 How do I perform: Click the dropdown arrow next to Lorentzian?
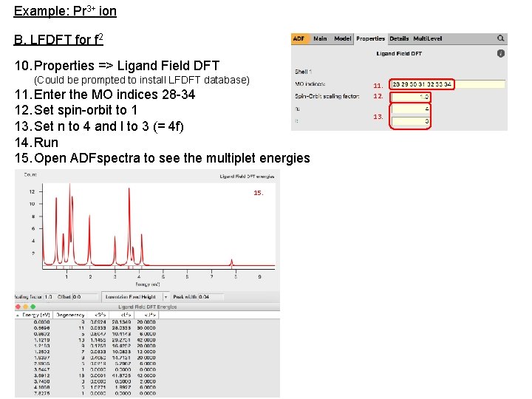coord(166,297)
